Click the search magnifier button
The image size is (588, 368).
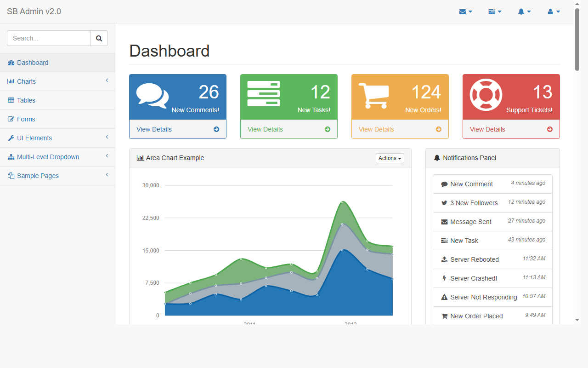pyautogui.click(x=99, y=38)
